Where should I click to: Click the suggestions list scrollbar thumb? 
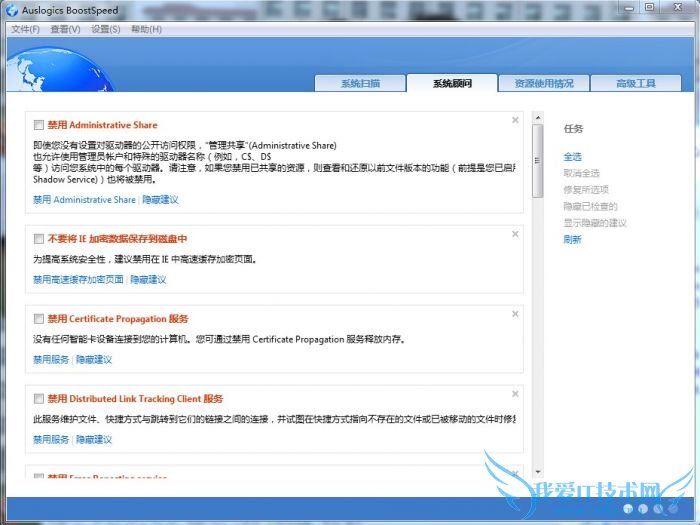538,161
